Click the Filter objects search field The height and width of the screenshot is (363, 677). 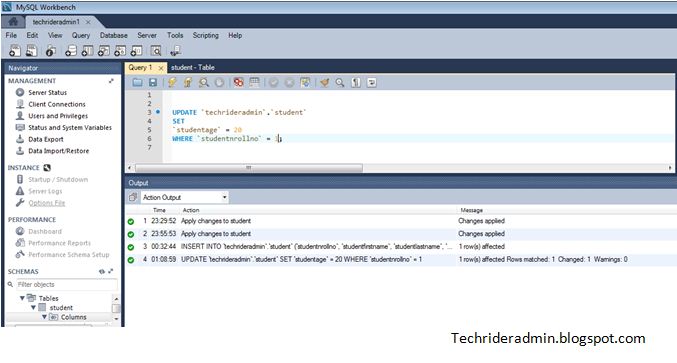tap(66, 284)
